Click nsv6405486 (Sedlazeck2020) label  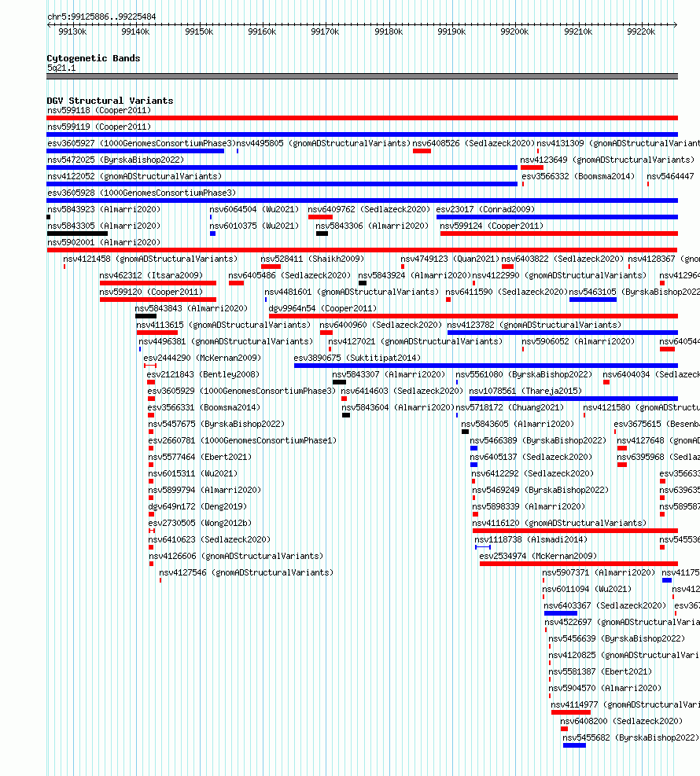coord(289,275)
